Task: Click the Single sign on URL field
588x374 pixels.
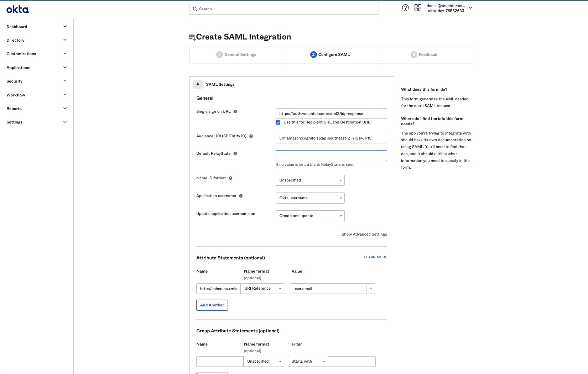Action: pyautogui.click(x=331, y=114)
